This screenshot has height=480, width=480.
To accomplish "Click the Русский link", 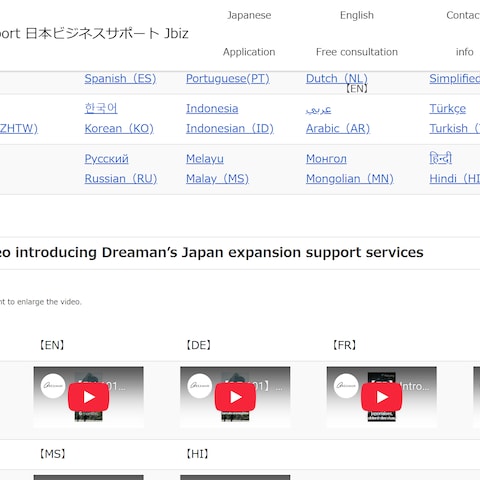I will pos(106,159).
